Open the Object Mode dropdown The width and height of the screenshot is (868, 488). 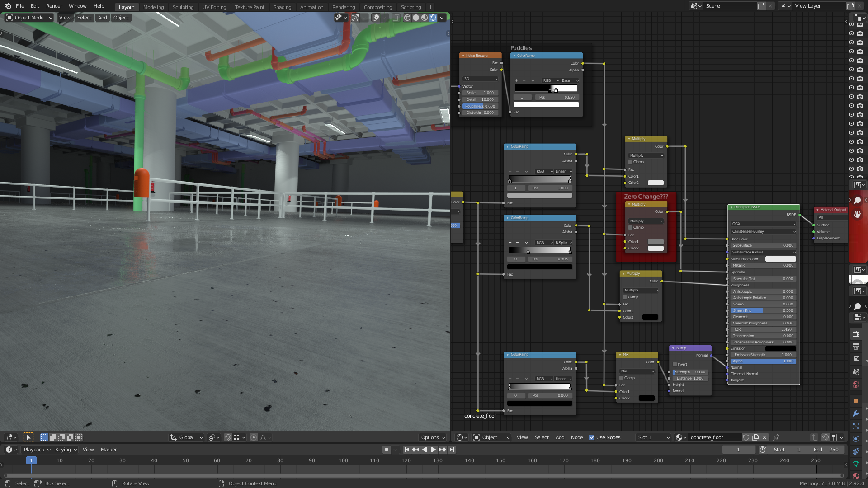[29, 18]
